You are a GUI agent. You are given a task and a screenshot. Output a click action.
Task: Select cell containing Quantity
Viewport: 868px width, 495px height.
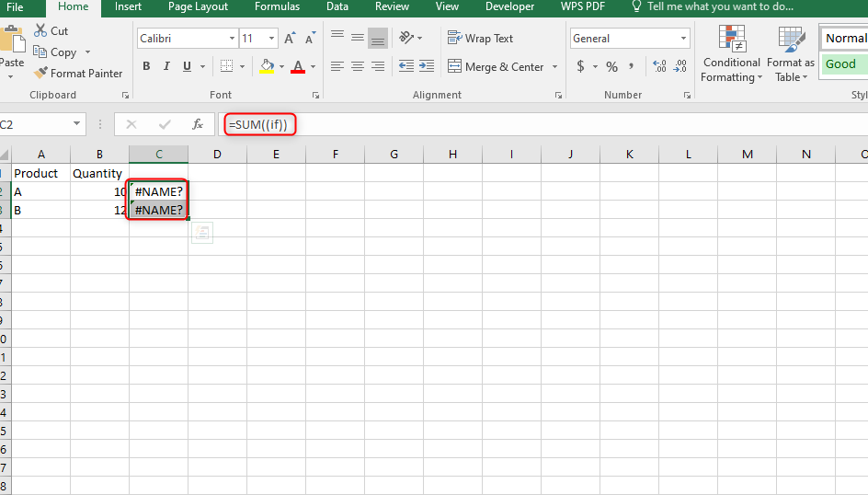[x=99, y=173]
